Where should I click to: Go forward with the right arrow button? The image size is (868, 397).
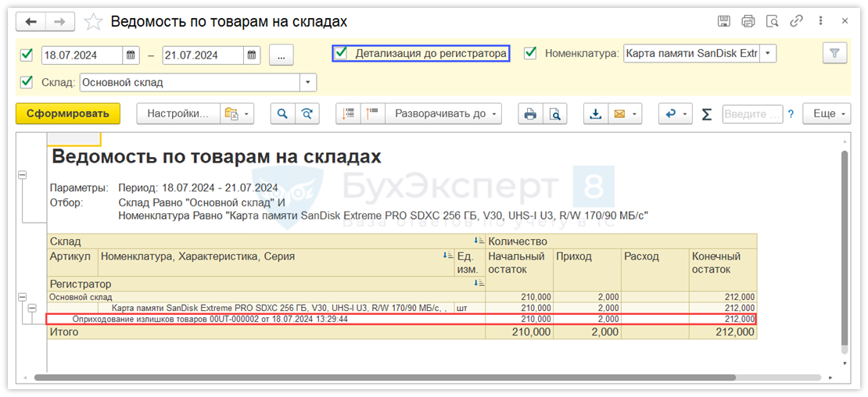coord(59,22)
